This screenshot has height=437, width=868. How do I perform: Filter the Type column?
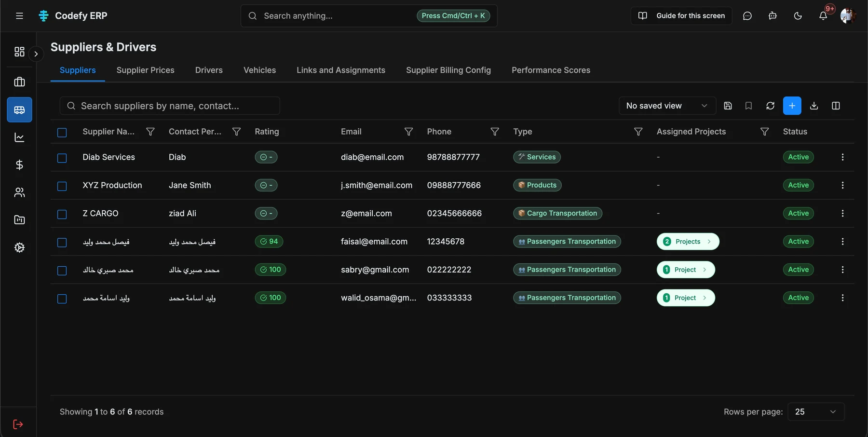(x=638, y=132)
